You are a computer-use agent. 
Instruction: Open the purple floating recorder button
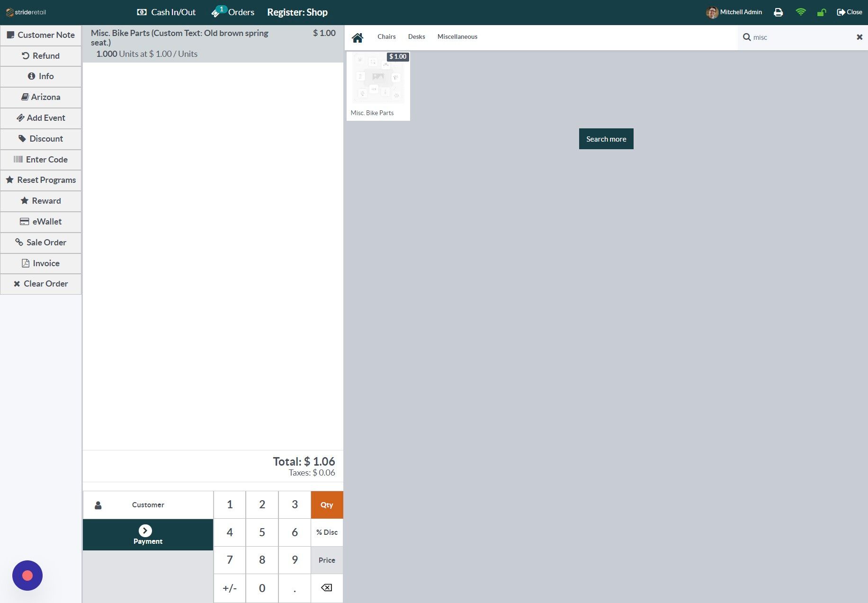27,576
